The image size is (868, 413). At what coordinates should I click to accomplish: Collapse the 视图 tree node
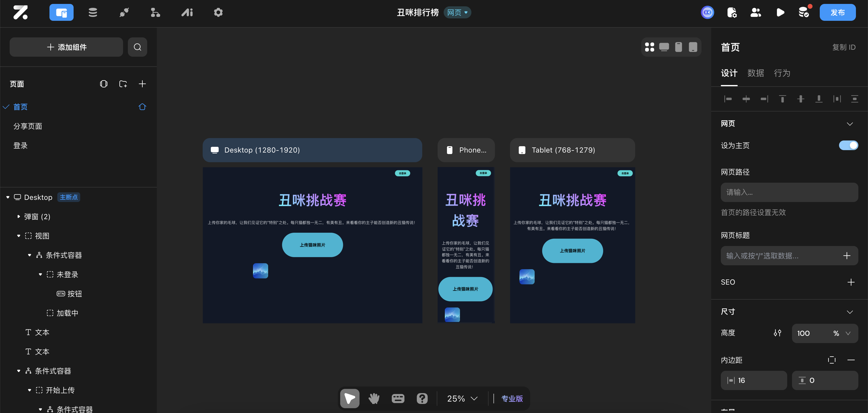[18, 236]
